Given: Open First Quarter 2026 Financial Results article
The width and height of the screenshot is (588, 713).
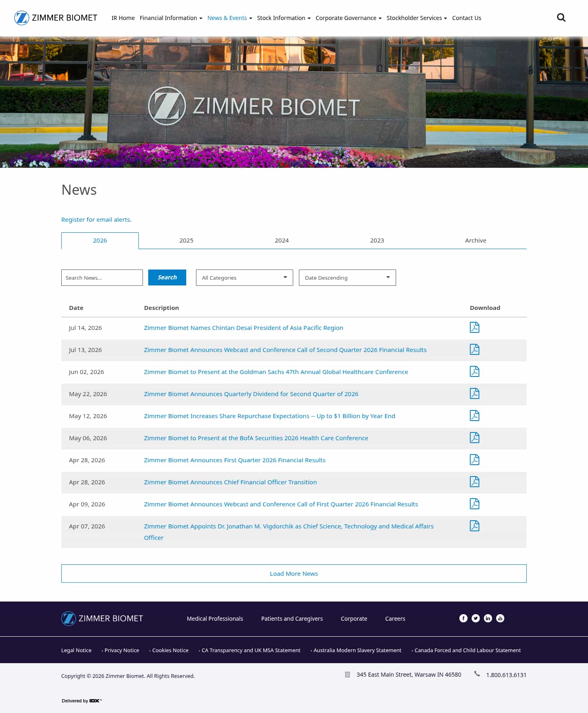Looking at the screenshot, I should 235,460.
